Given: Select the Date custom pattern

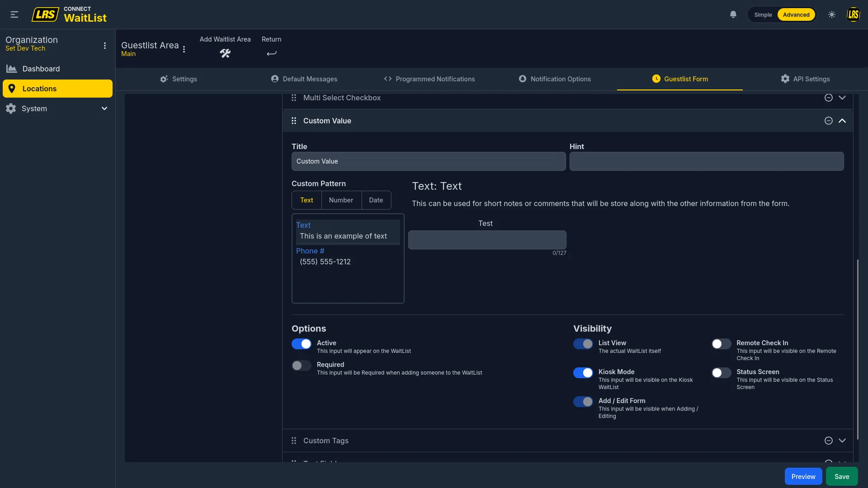Looking at the screenshot, I should 376,200.
